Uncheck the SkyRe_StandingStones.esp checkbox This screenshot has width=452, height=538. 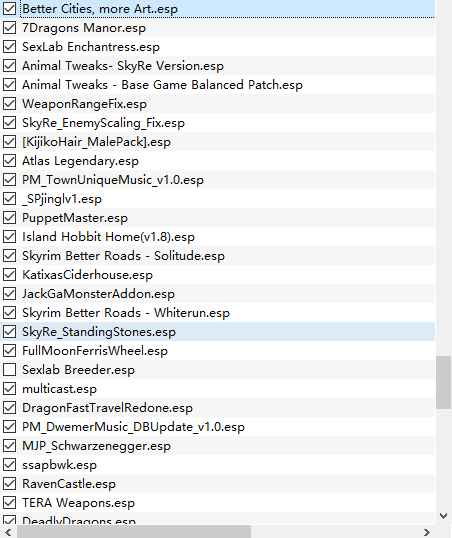click(9, 331)
